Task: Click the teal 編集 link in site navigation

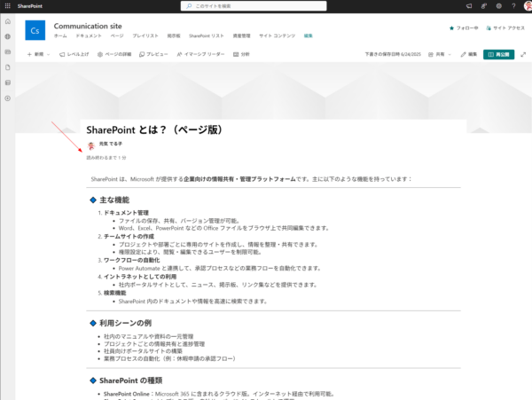Action: pyautogui.click(x=308, y=36)
